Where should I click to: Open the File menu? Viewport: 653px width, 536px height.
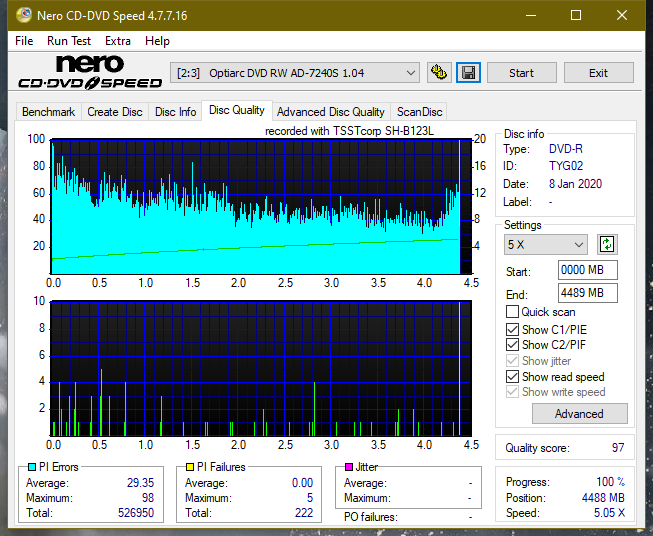point(24,41)
